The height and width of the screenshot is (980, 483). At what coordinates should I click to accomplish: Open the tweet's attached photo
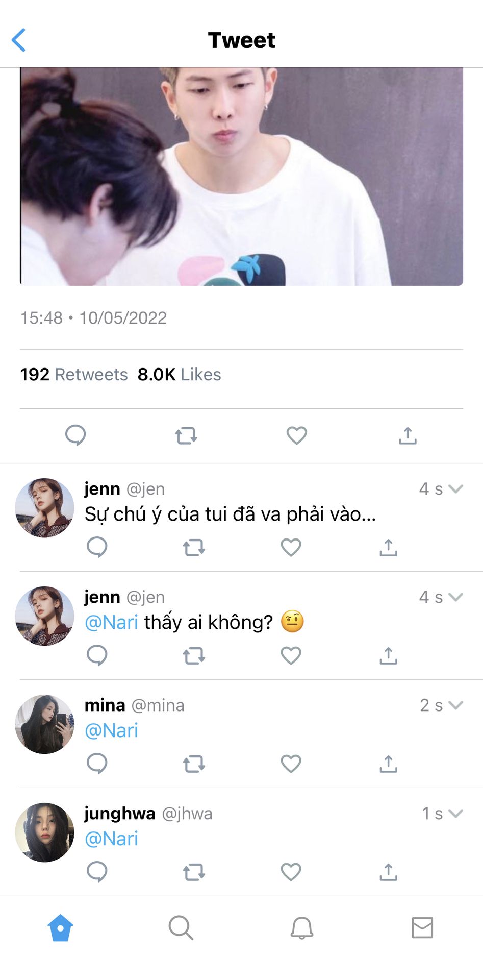tap(241, 176)
